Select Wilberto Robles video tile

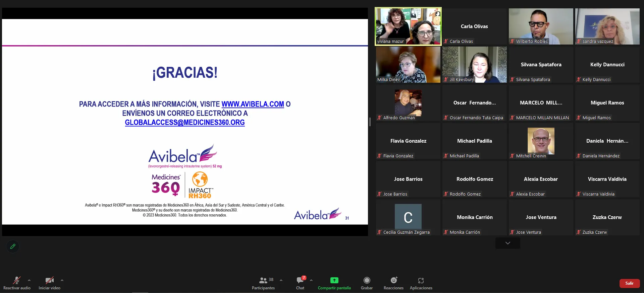coord(541,26)
